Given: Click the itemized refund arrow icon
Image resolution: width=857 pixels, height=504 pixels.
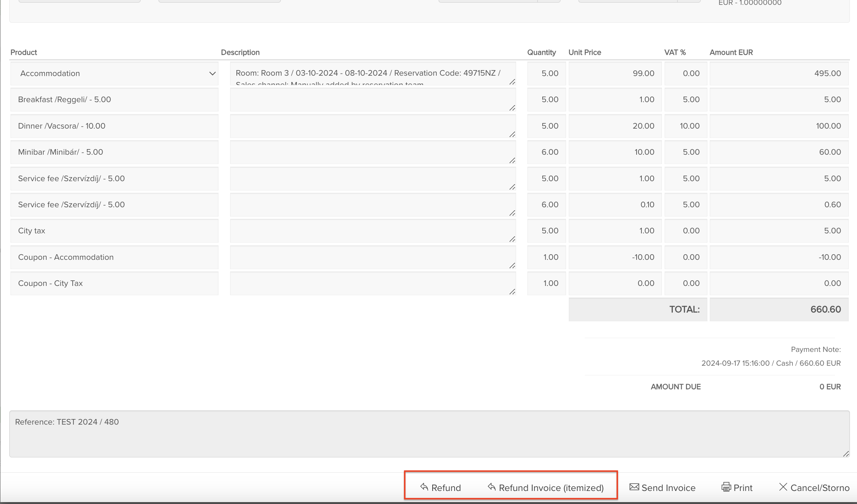Looking at the screenshot, I should click(492, 487).
